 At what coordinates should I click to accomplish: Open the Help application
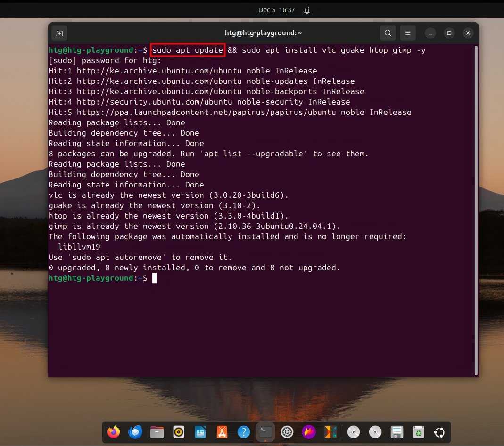point(244,432)
